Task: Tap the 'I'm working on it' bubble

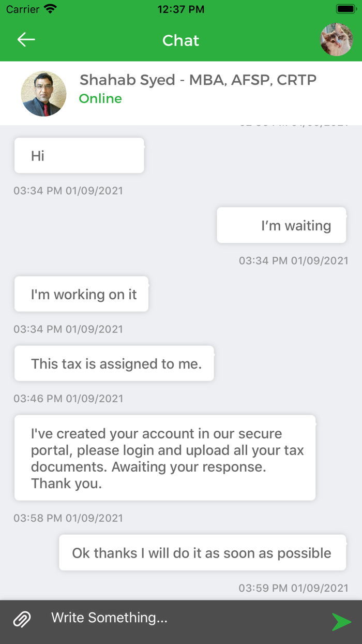Action: click(x=81, y=294)
